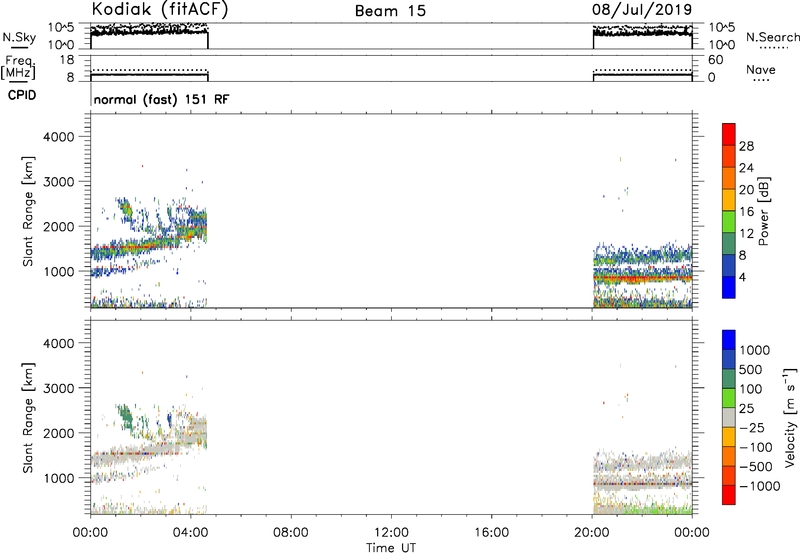Click '1000' on velocity panel range axis
Screen dimensions: 800x554
coord(58,478)
